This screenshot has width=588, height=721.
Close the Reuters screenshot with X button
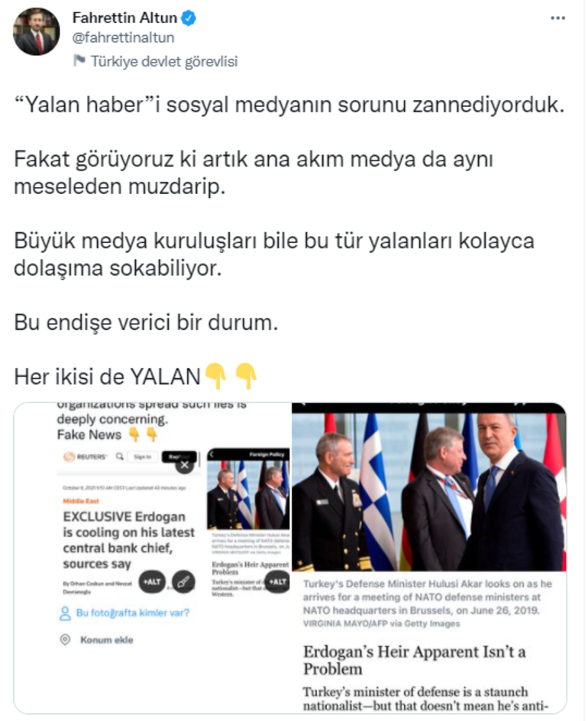[184, 465]
